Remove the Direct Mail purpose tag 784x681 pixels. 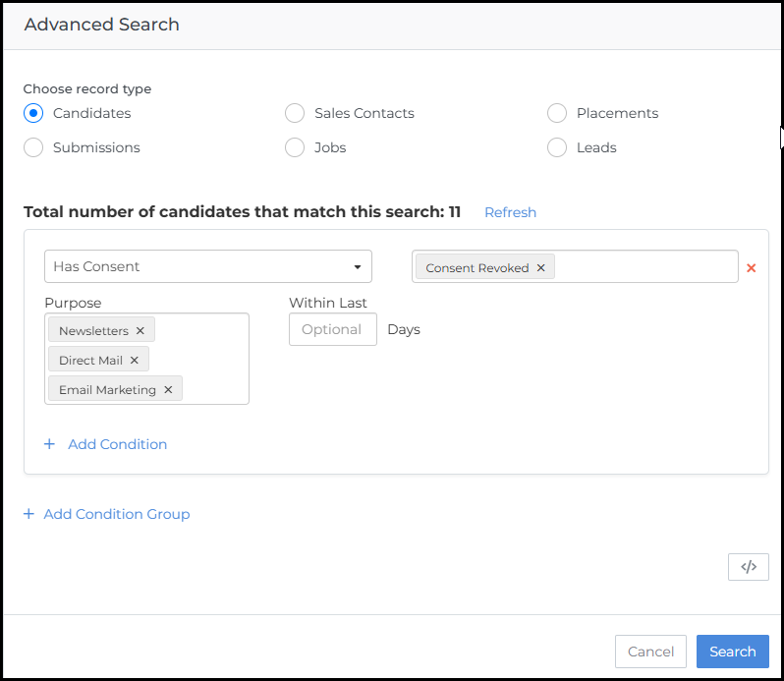click(135, 361)
